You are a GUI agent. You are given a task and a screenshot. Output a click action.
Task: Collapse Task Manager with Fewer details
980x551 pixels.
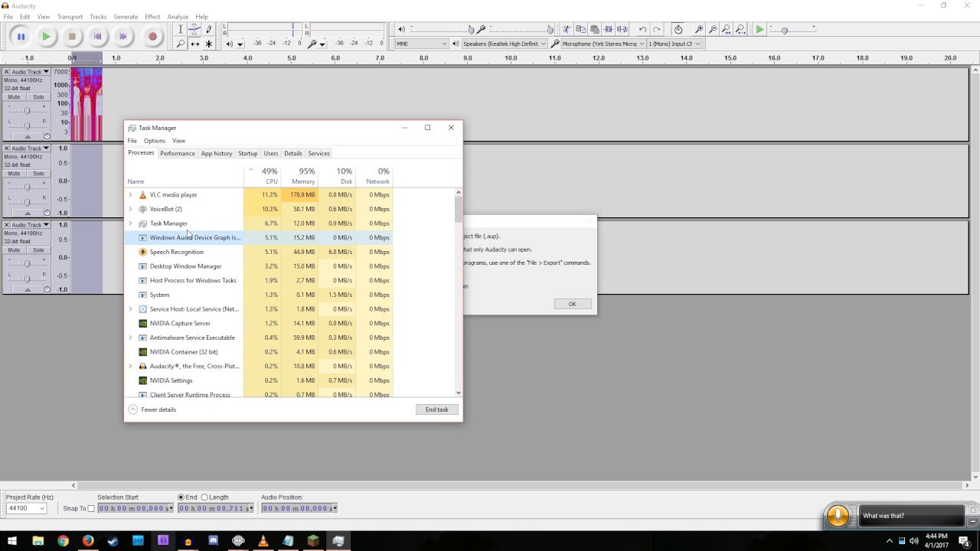click(x=152, y=409)
